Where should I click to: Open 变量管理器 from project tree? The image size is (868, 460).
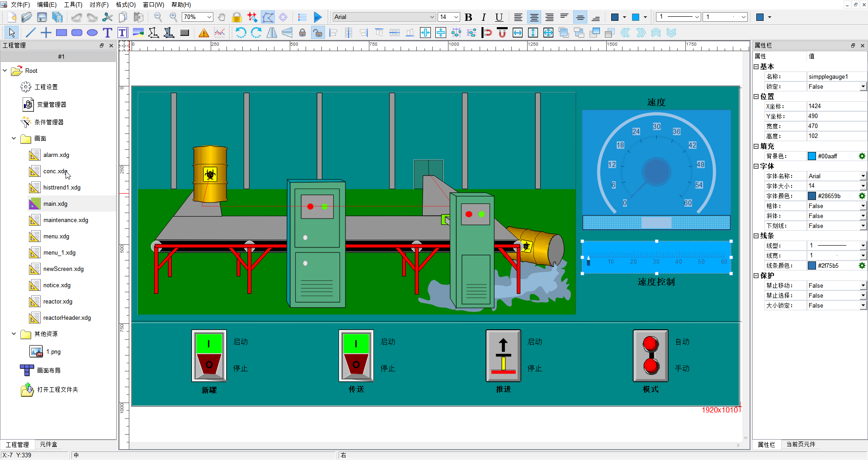(52, 104)
